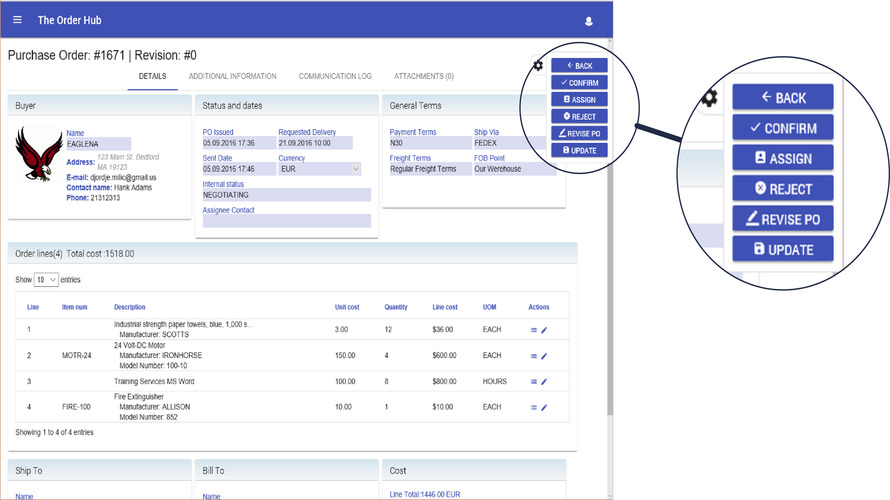Click the PO Issued date field

pos(239,143)
